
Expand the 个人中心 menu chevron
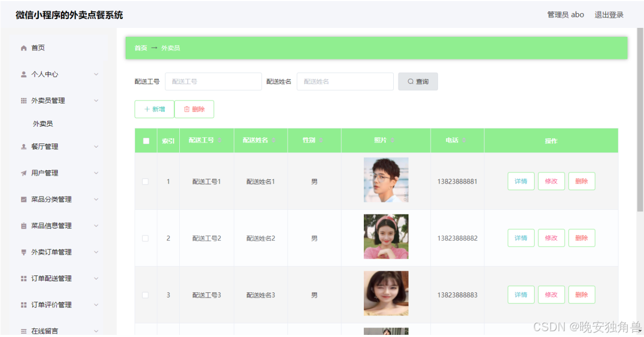click(x=96, y=74)
